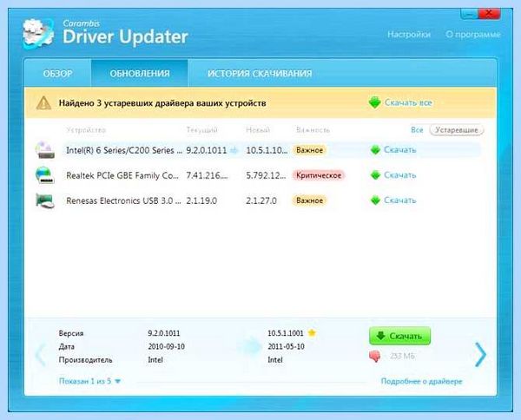Screen dimensions: 521x420
Task: Go to next driver with right chevron
Action: (x=480, y=355)
